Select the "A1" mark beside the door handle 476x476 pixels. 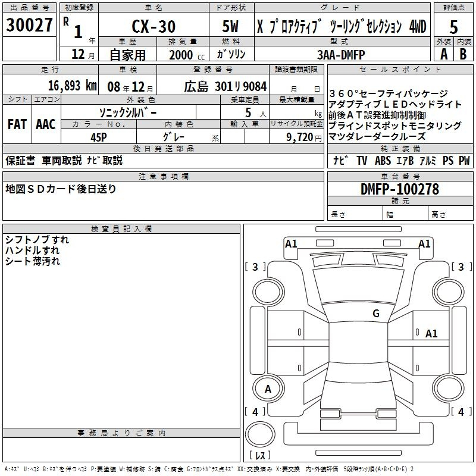431,334
